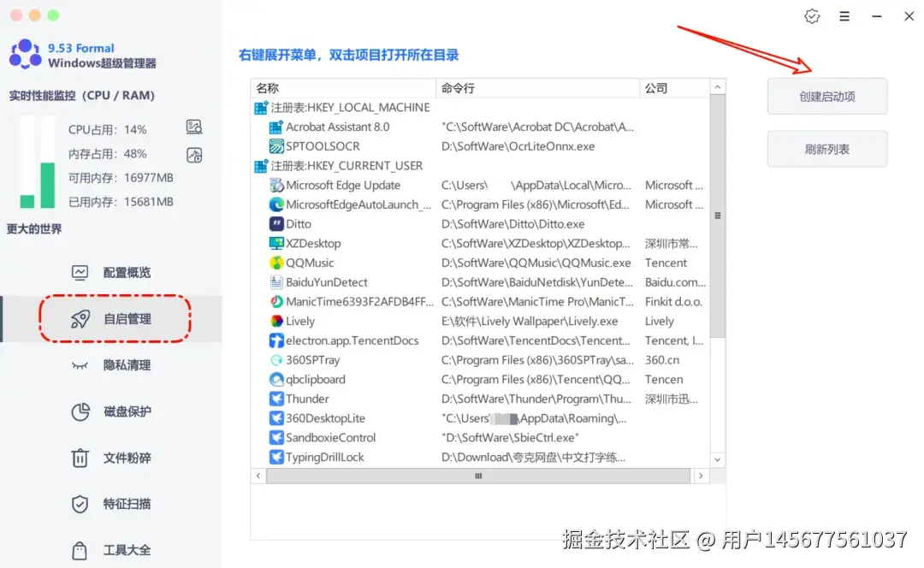Select the Acrobat Assistant 8.0 icon
The image size is (924, 568).
pyautogui.click(x=275, y=127)
